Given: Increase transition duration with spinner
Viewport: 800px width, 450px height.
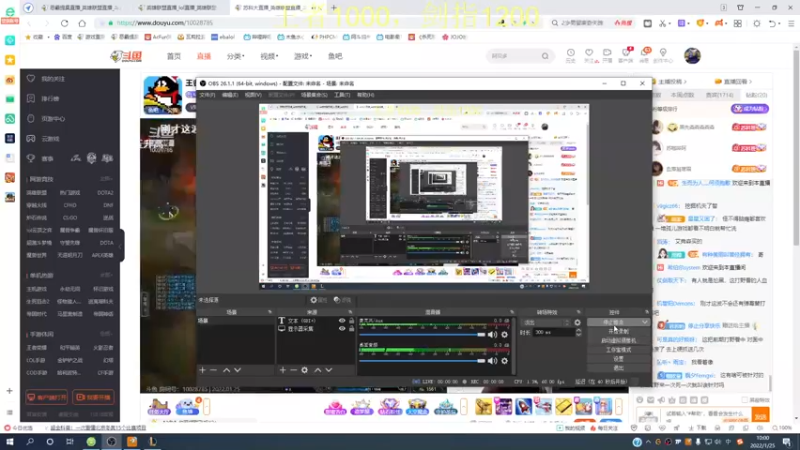Looking at the screenshot, I should pyautogui.click(x=579, y=331).
